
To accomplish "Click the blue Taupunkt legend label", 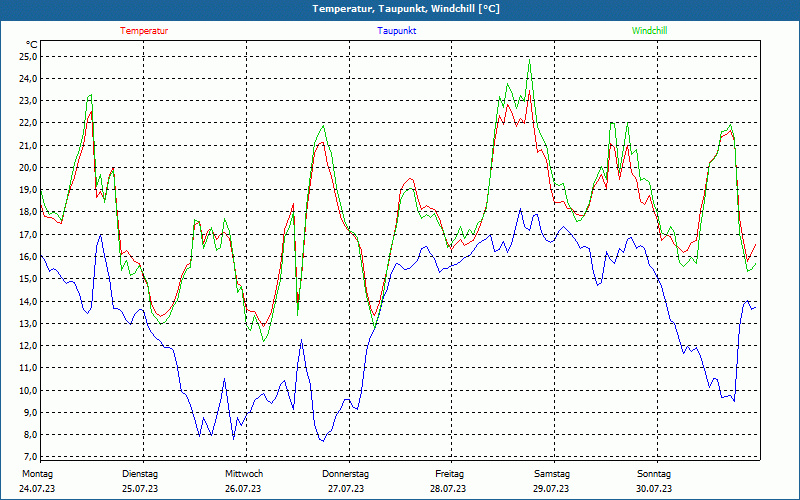I will [x=396, y=31].
